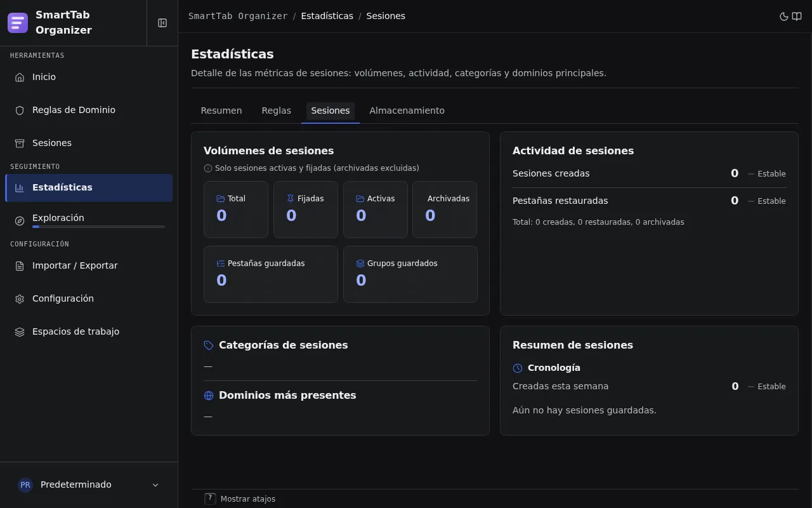812x508 pixels.
Task: Click the pin icon in the Fijadas card
Action: pyautogui.click(x=291, y=199)
